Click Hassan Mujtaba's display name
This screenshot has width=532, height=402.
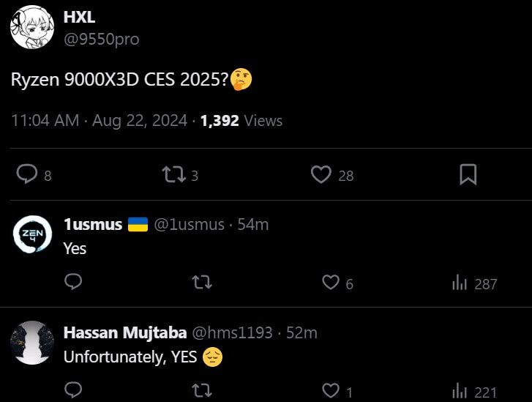(124, 332)
